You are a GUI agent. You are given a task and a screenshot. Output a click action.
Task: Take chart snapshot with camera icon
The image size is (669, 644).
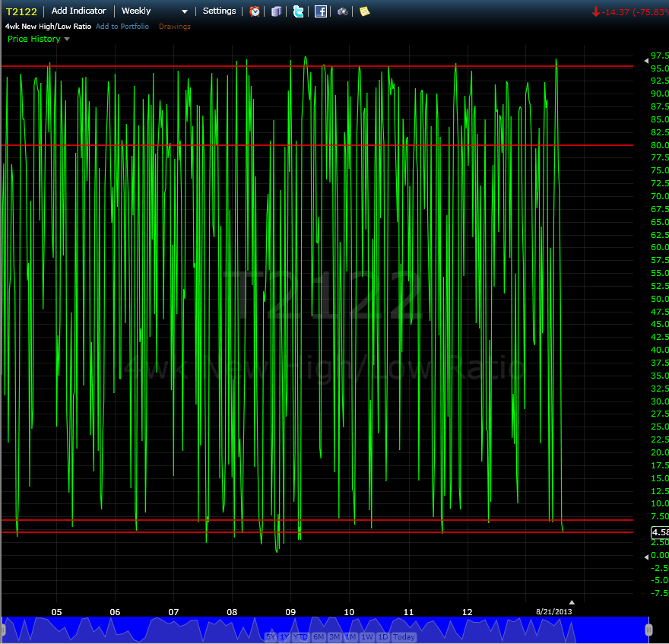click(x=343, y=11)
